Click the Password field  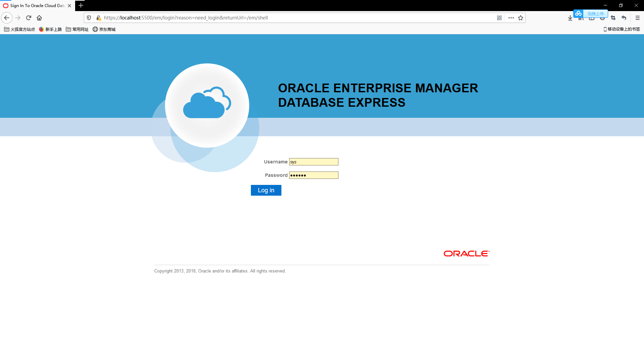[314, 175]
